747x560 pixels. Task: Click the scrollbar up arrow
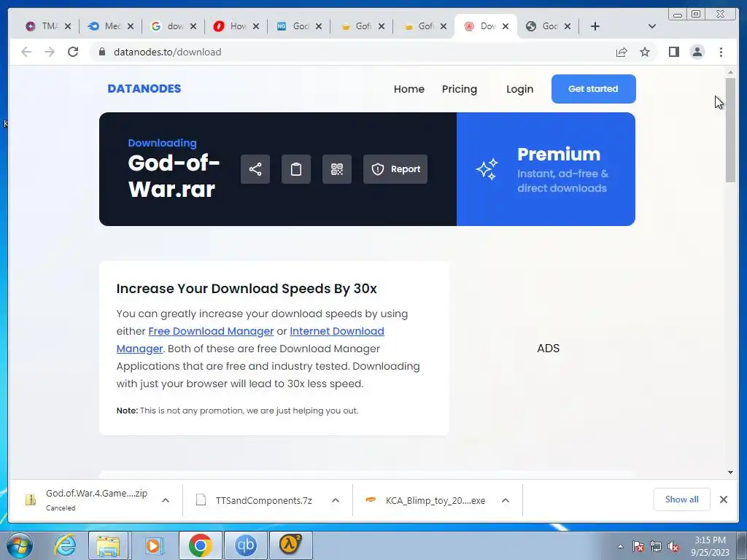click(x=730, y=72)
